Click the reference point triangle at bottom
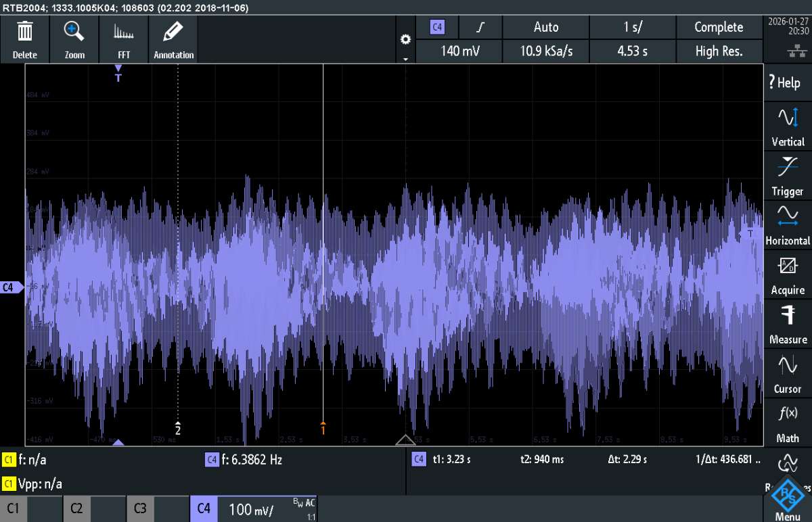The width and height of the screenshot is (812, 522). tap(405, 440)
